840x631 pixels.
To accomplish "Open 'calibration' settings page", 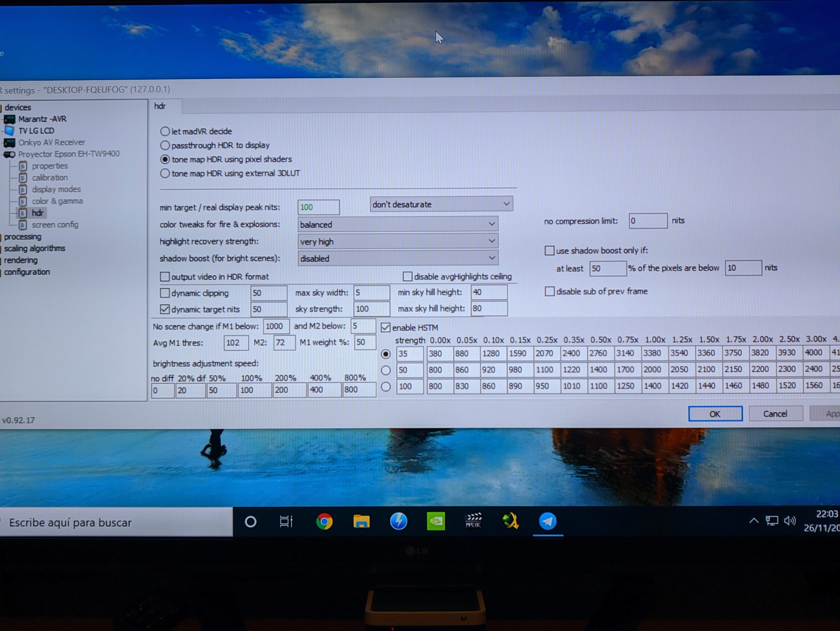I will (50, 177).
